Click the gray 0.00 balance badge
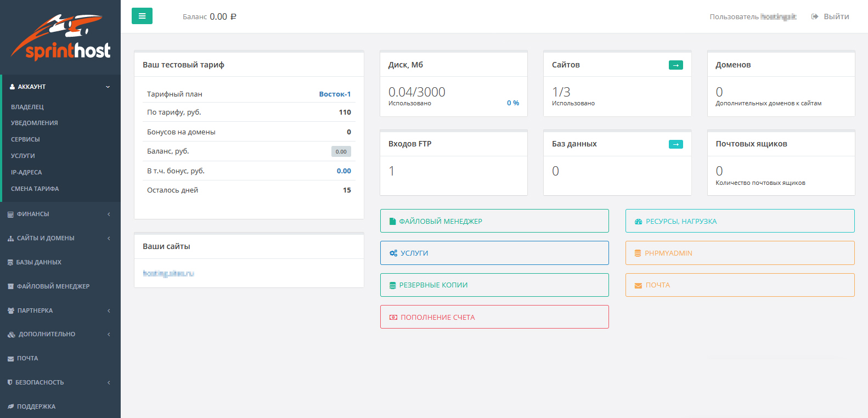This screenshot has width=868, height=418. pyautogui.click(x=341, y=151)
